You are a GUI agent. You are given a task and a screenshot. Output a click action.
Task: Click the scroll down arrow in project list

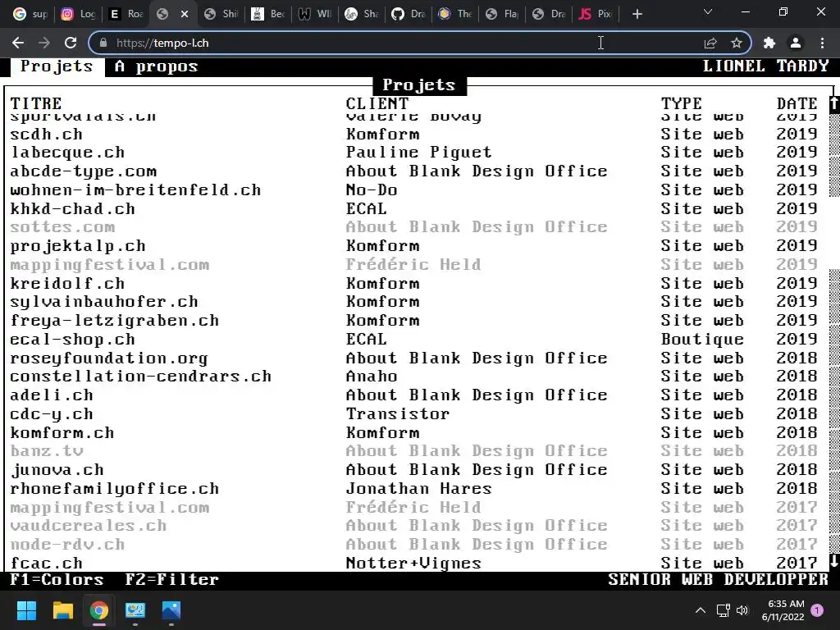834,561
